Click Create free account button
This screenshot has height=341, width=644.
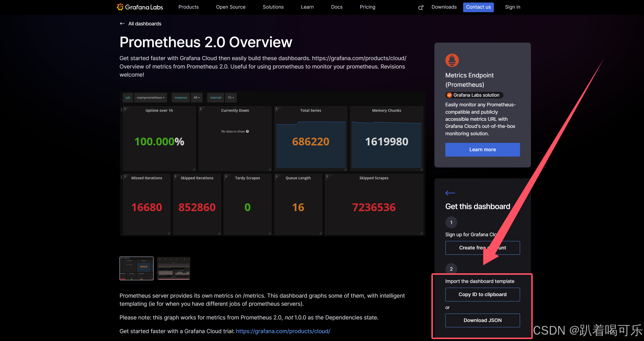coord(482,248)
